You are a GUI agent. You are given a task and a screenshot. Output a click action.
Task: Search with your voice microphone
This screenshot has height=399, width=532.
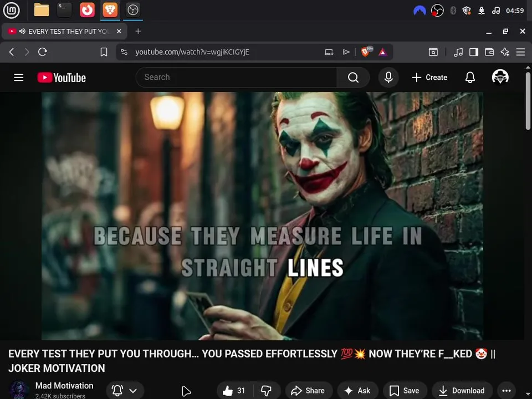388,78
